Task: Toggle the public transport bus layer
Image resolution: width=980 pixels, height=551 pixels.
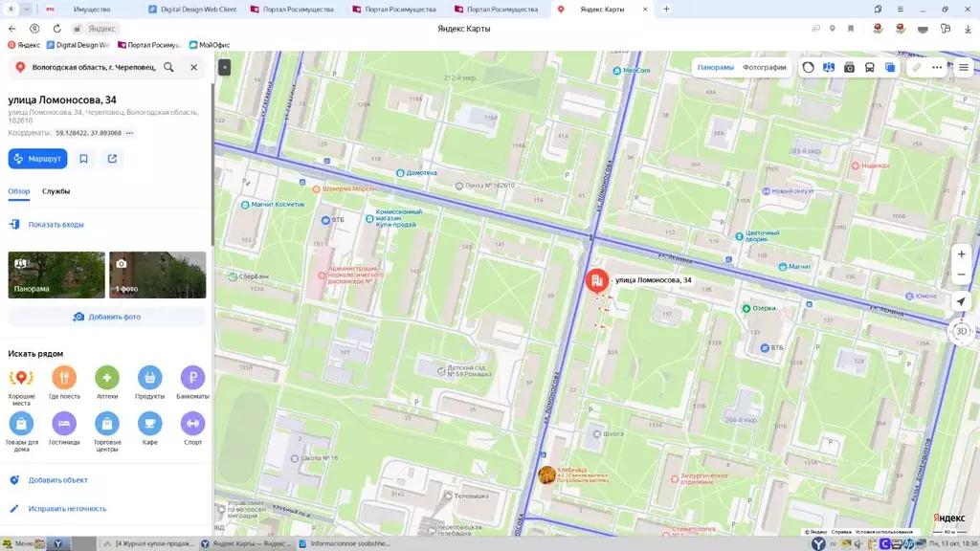Action: click(x=869, y=68)
